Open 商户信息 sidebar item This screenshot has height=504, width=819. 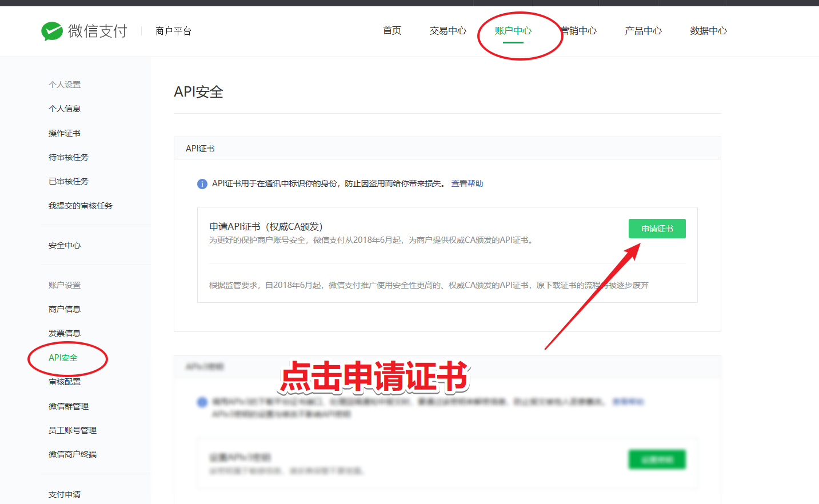coord(65,309)
